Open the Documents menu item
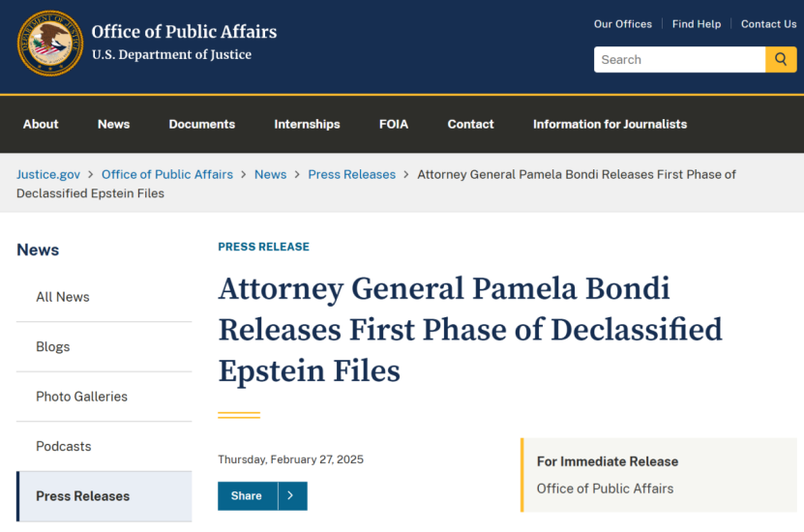The height and width of the screenshot is (532, 804). tap(202, 124)
